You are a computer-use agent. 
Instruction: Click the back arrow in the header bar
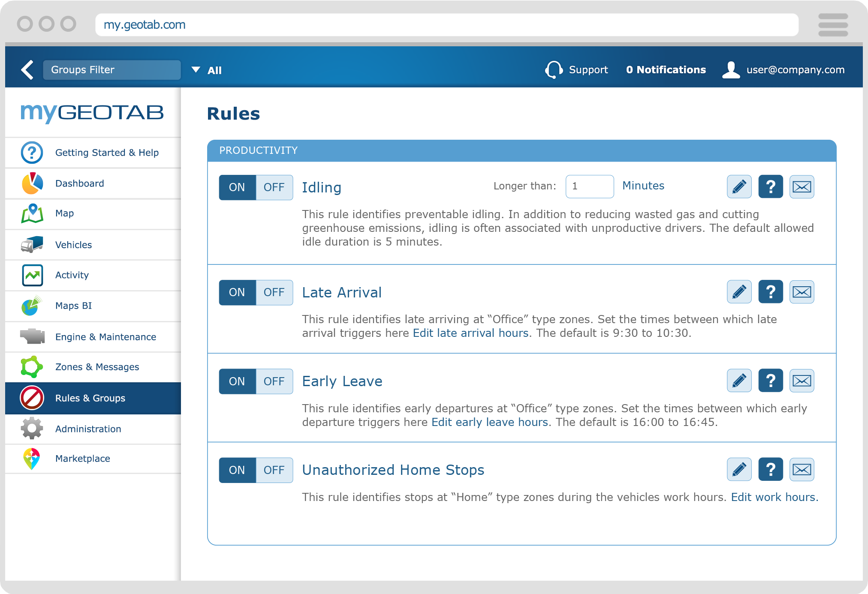(x=27, y=70)
